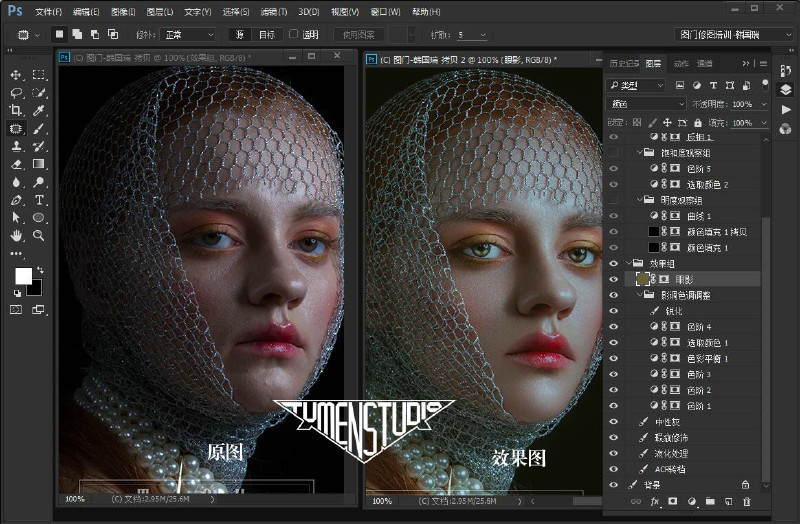Image resolution: width=800 pixels, height=524 pixels.
Task: Switch to the 历史记录 tab
Action: tap(624, 63)
